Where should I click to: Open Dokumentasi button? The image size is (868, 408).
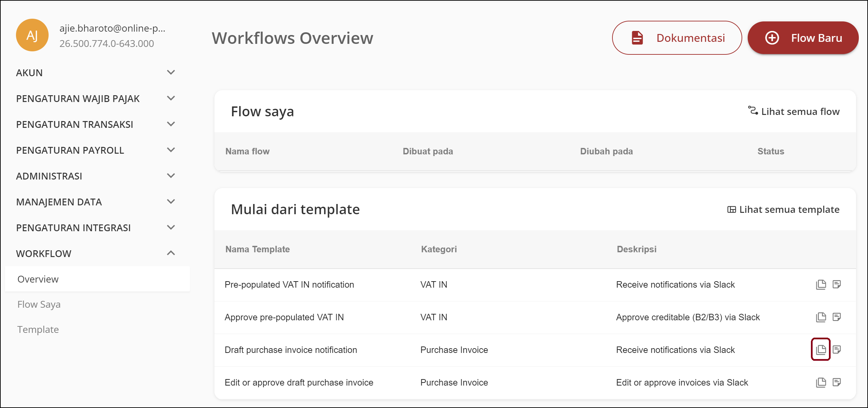(x=677, y=38)
